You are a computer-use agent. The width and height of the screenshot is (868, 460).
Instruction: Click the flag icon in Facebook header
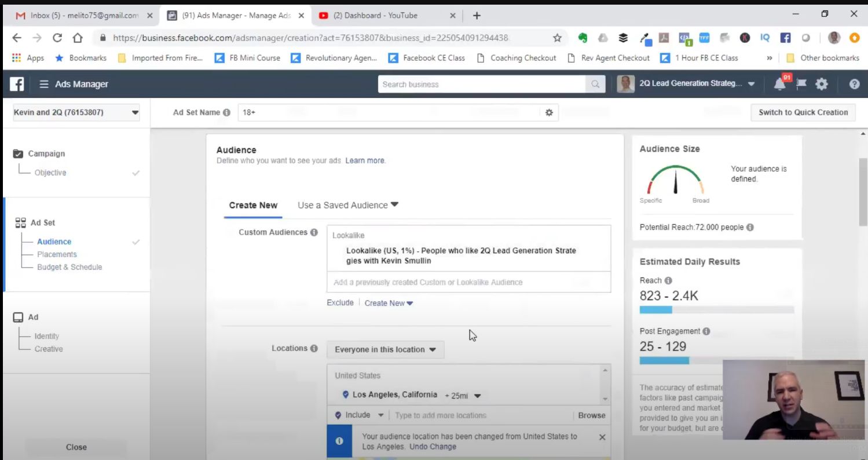click(801, 84)
